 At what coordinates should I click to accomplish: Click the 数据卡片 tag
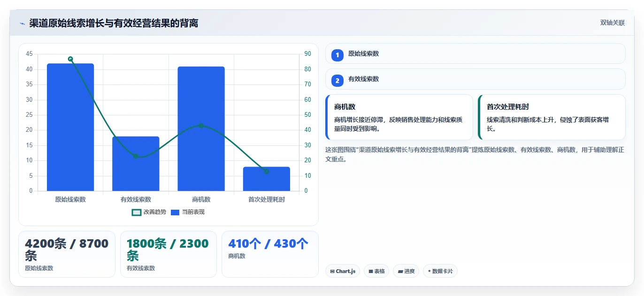[440, 271]
